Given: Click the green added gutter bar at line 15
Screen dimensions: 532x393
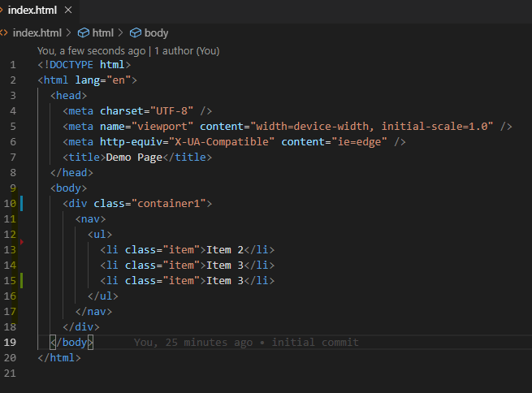Looking at the screenshot, I should point(22,281).
